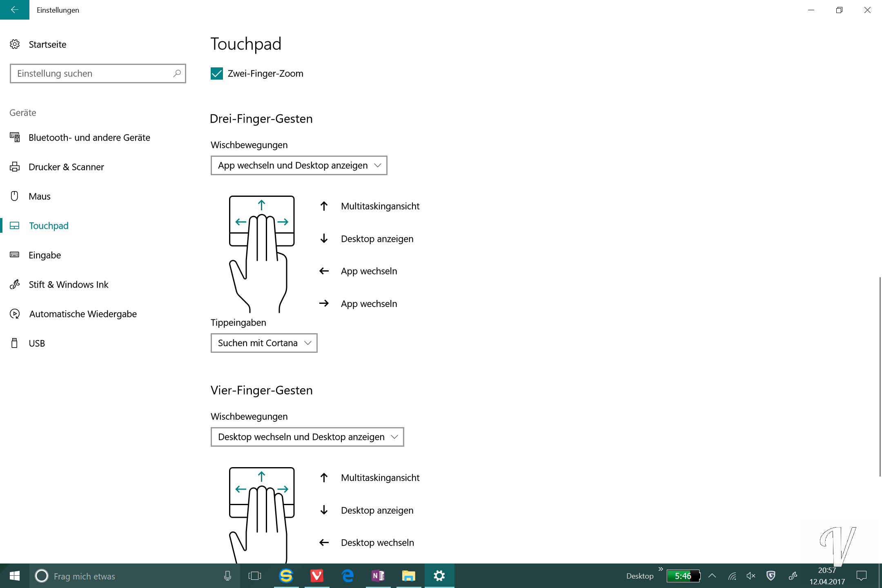Click the Task View taskbar icon

pos(255,576)
